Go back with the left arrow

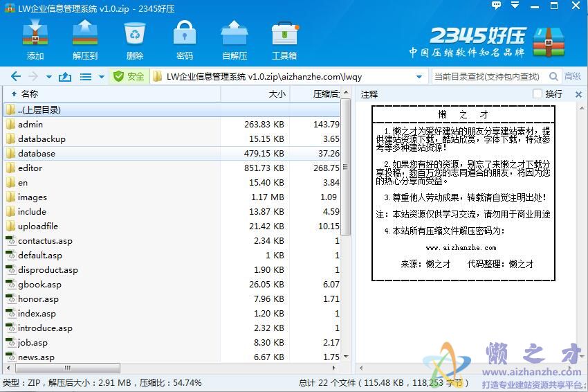16,77
